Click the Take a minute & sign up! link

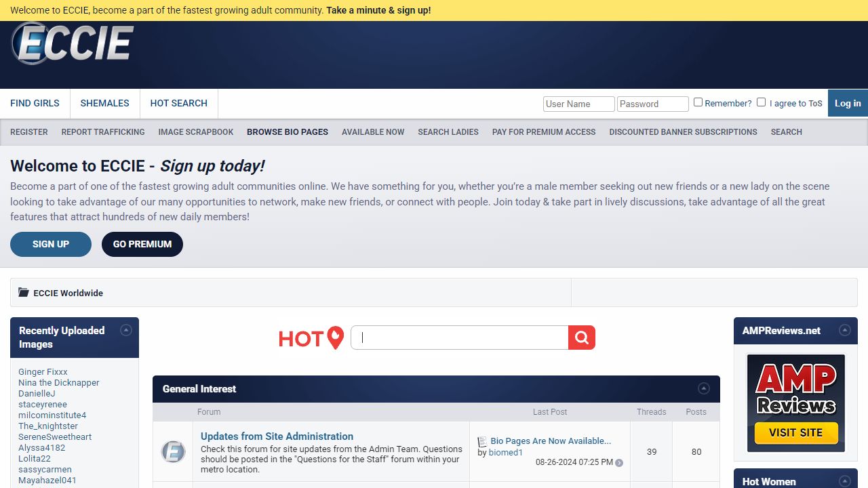tap(378, 10)
